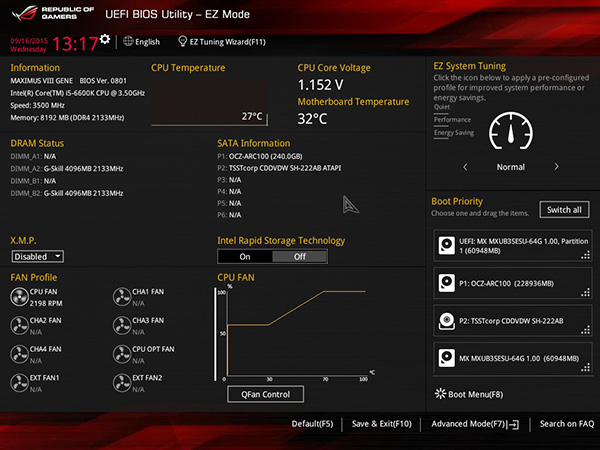This screenshot has width=600, height=450.
Task: Click Speed: 3500 MHz text
Action: (38, 105)
